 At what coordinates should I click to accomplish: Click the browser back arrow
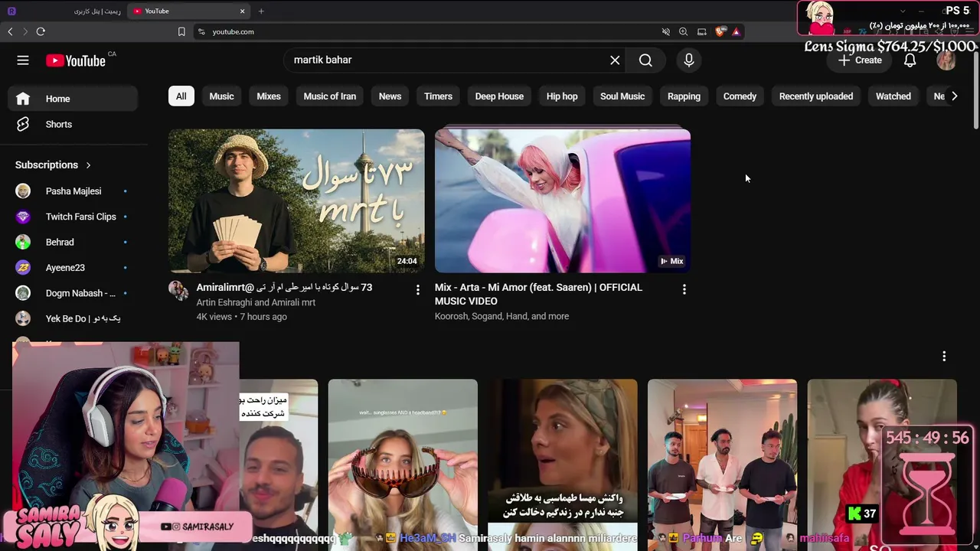pos(10,31)
